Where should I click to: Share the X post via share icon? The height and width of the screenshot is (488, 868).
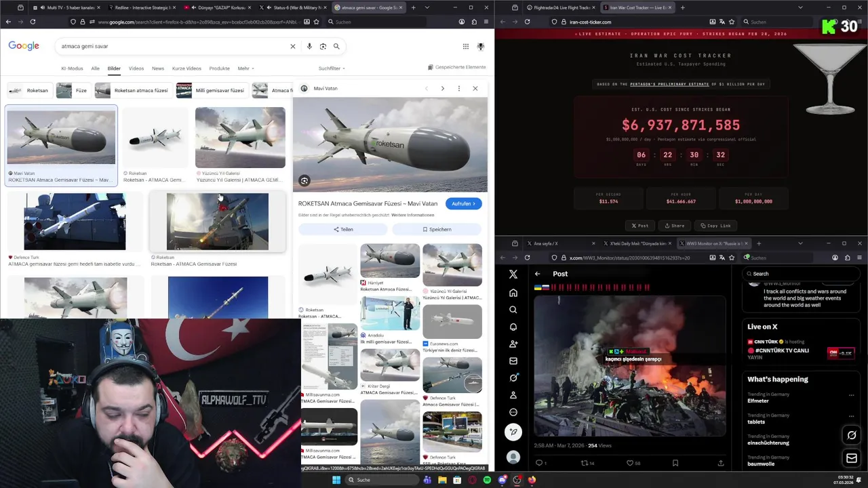pos(721,463)
